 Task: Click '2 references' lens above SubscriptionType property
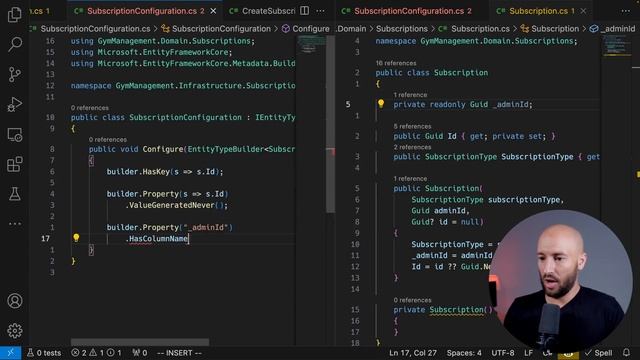[x=412, y=147]
